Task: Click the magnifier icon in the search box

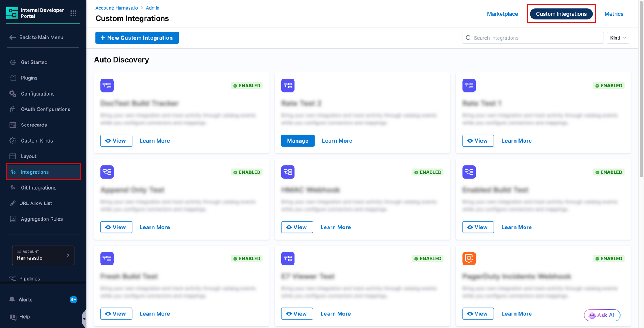Action: coord(468,38)
